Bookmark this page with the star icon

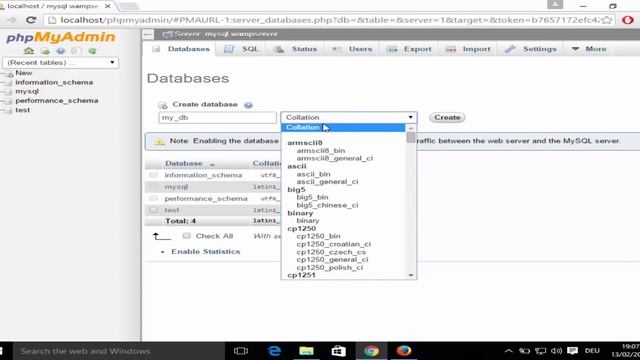(x=607, y=20)
